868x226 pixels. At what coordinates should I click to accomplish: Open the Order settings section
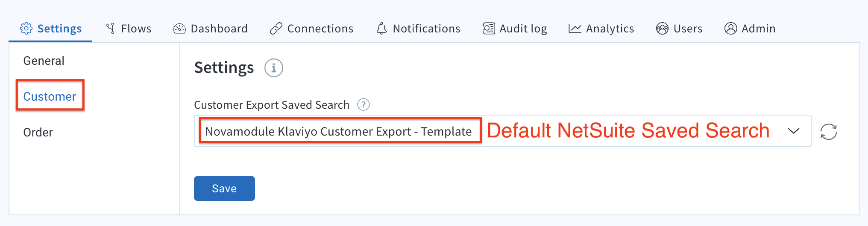pyautogui.click(x=38, y=132)
